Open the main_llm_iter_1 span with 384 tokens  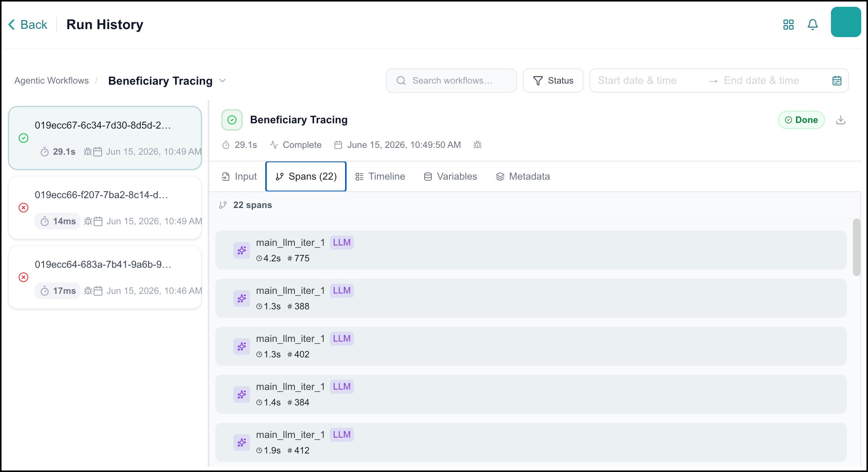(x=531, y=394)
